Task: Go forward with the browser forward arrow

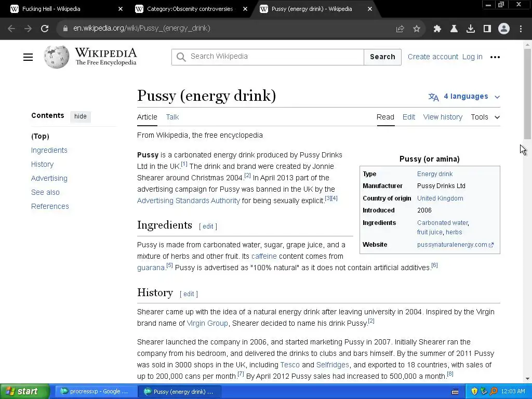Action: [x=28, y=29]
